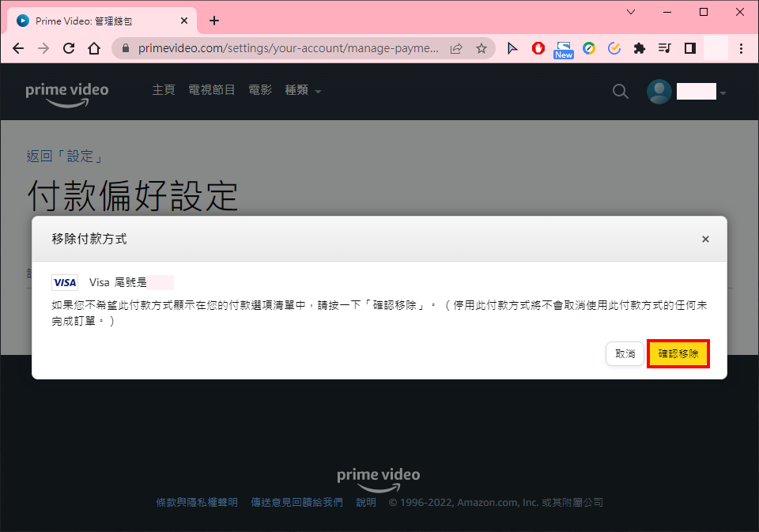Reload the current page
This screenshot has height=532, width=759.
coord(69,48)
